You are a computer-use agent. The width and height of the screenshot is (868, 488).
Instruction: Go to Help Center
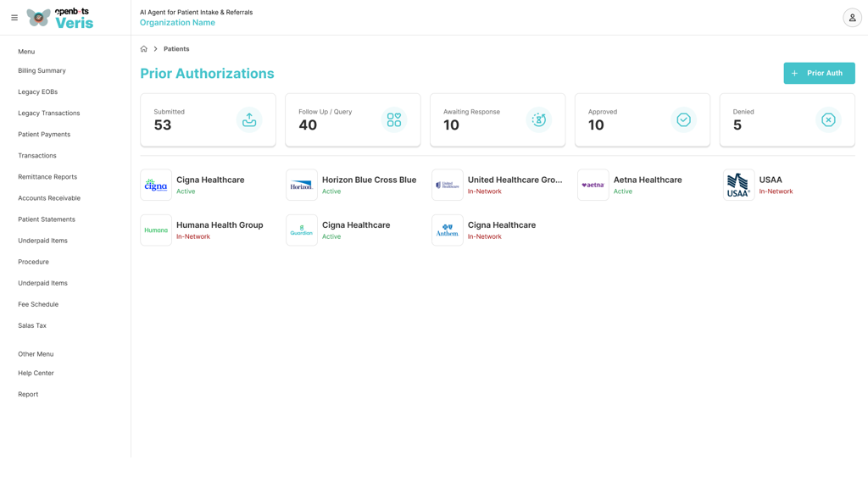[x=36, y=373]
